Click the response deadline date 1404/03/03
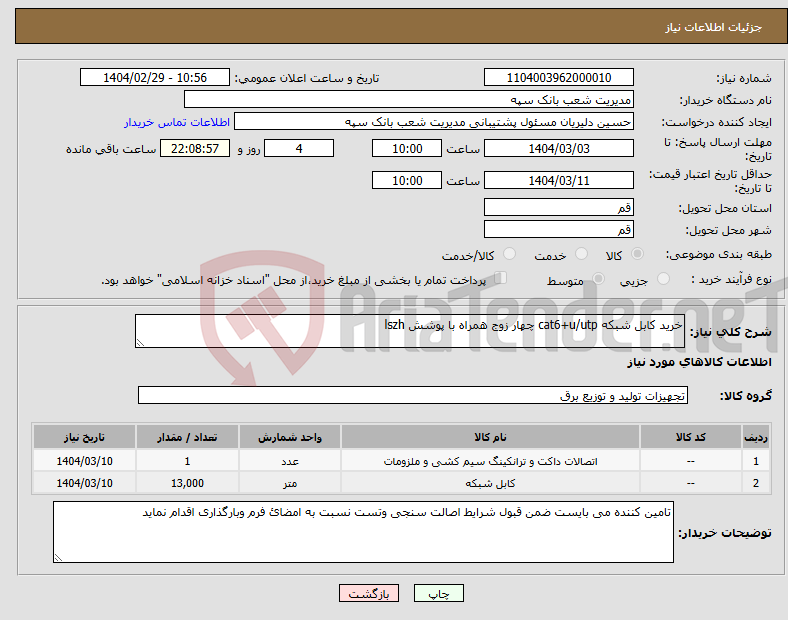Image resolution: width=788 pixels, height=620 pixels. pos(558,148)
